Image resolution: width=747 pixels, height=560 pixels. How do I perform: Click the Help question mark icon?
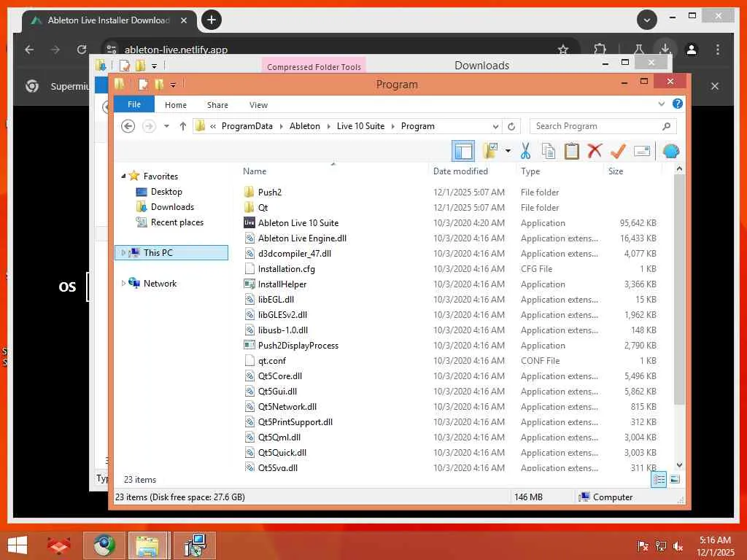tap(678, 104)
